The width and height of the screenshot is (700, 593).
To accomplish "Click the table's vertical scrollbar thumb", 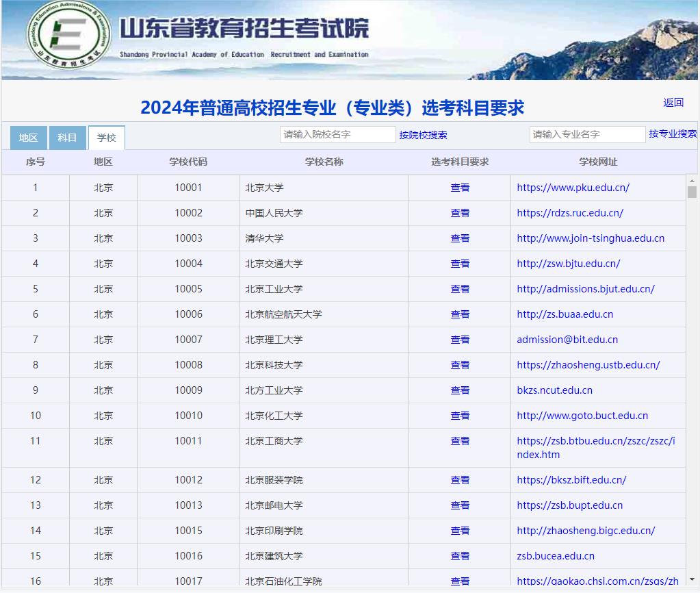I will pos(692,192).
